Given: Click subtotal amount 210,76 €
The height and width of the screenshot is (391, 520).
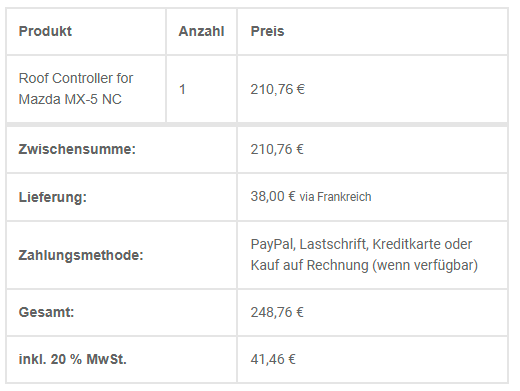Looking at the screenshot, I should (x=277, y=149).
